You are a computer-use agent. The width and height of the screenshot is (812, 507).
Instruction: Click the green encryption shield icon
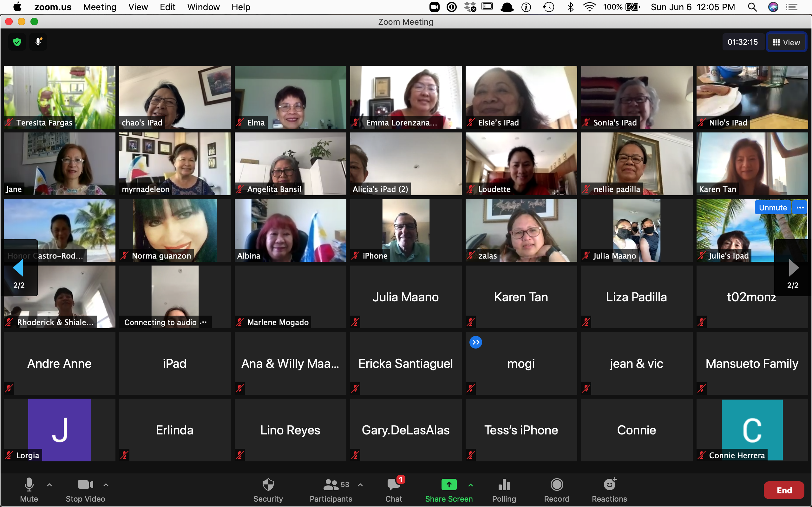[17, 42]
